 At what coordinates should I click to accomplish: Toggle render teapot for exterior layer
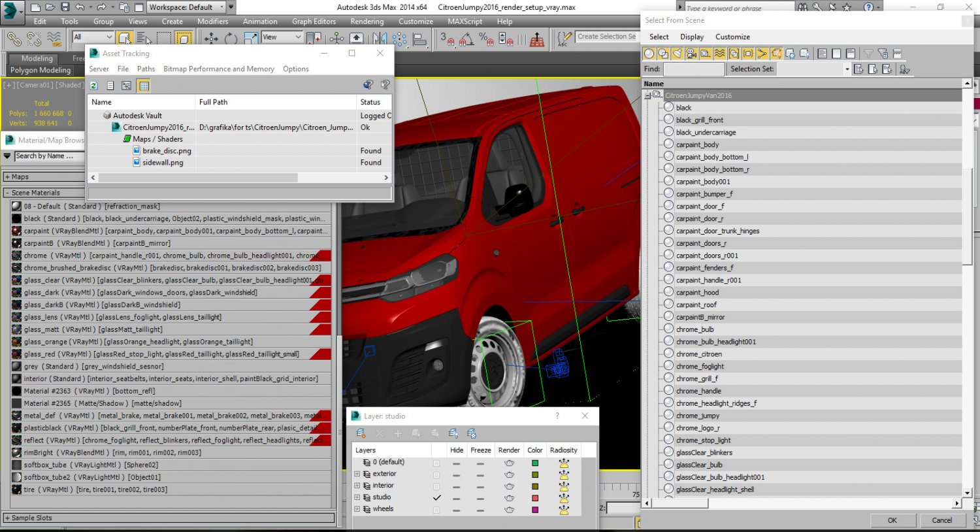(509, 474)
